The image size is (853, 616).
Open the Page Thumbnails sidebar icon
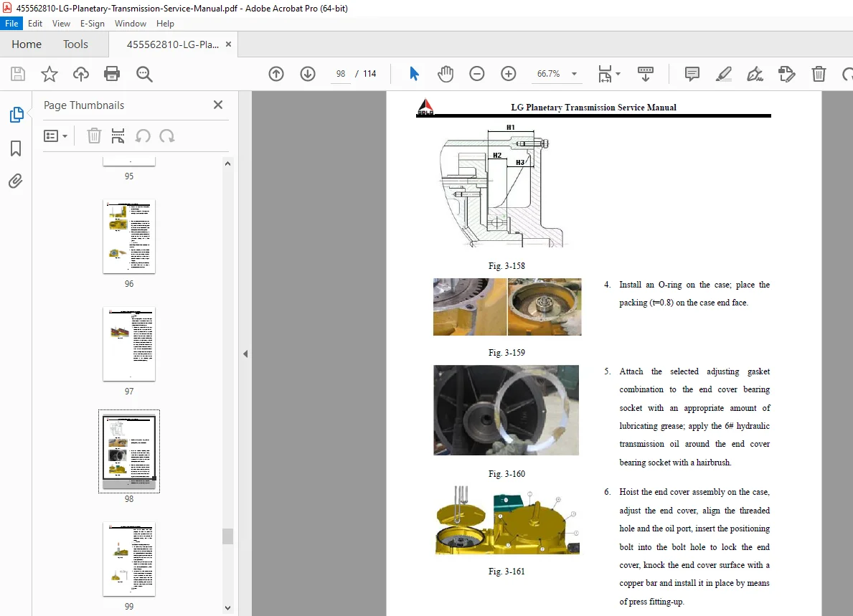17,115
